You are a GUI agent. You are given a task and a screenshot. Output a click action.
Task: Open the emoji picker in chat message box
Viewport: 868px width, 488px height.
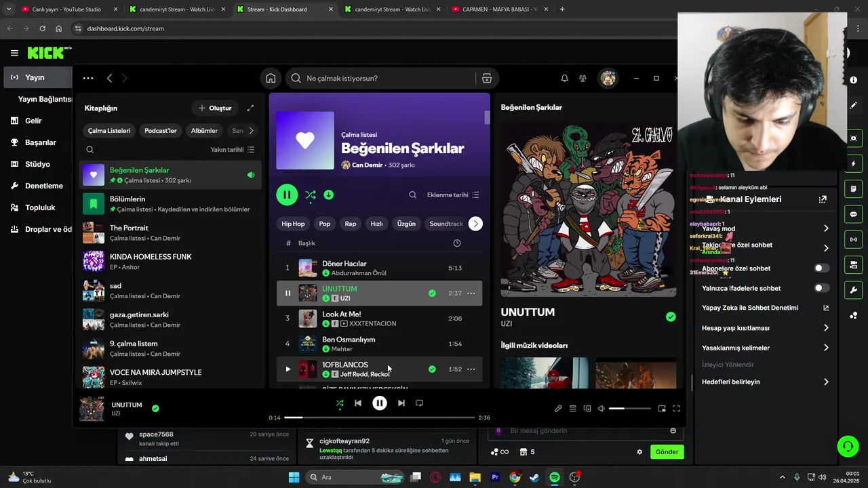[673, 430]
